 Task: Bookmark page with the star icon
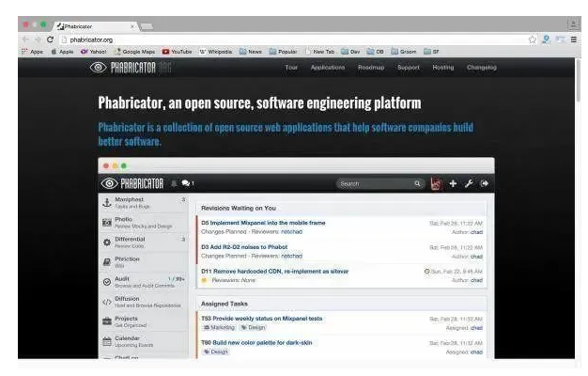pos(533,39)
